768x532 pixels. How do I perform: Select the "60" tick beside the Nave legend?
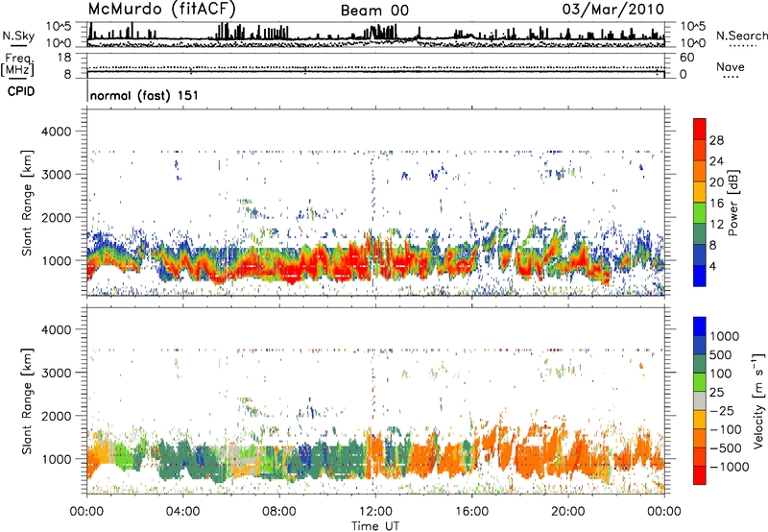pos(687,58)
